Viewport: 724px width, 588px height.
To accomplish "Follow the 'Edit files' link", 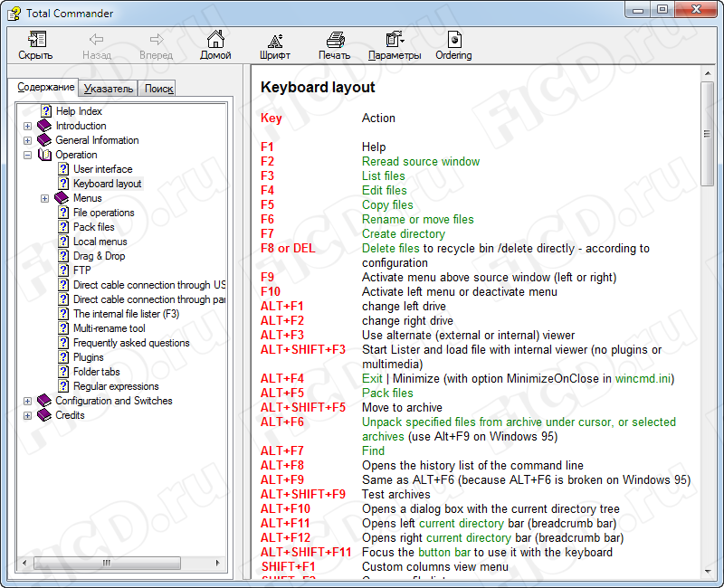I will 384,190.
